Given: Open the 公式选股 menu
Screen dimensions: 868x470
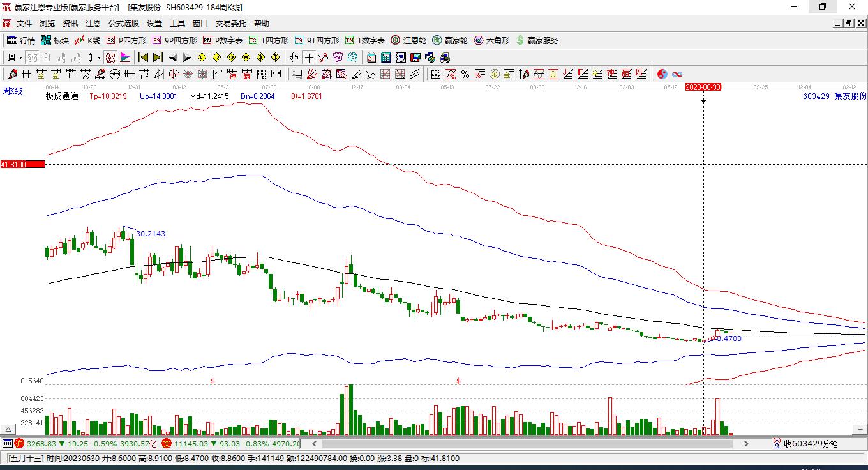Looking at the screenshot, I should (123, 23).
